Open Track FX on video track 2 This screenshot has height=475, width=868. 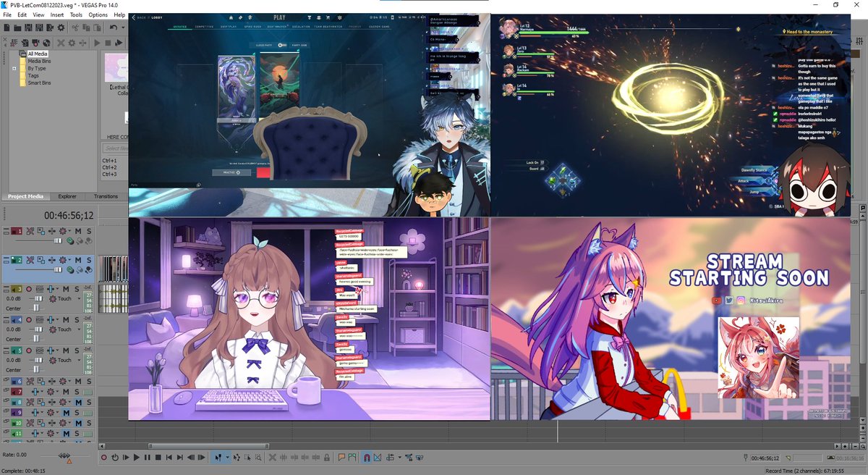pos(51,261)
